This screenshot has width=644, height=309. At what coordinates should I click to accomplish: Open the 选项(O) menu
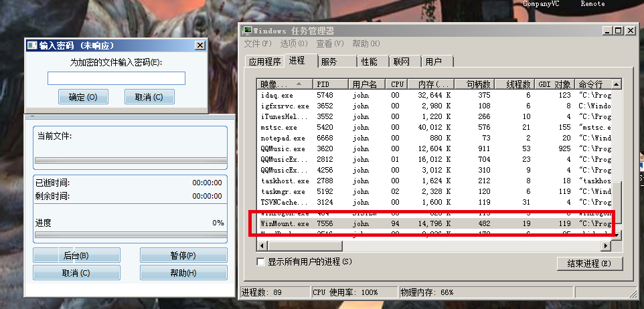(x=294, y=43)
